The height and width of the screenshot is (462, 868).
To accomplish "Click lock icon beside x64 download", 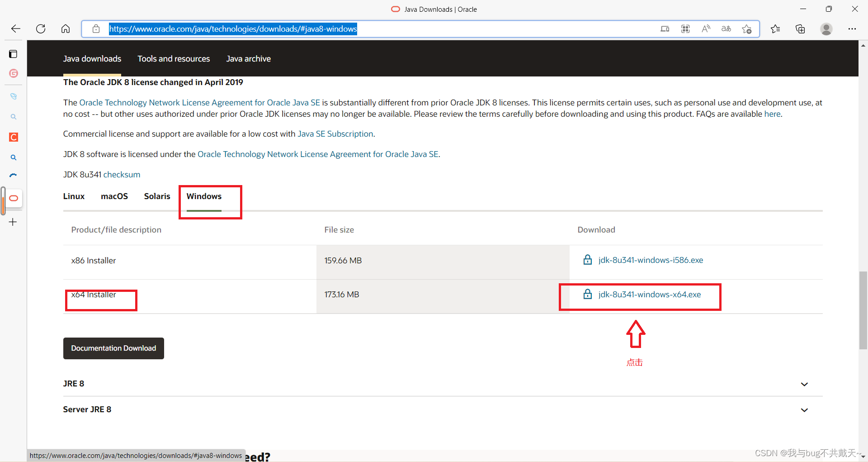I will click(588, 294).
